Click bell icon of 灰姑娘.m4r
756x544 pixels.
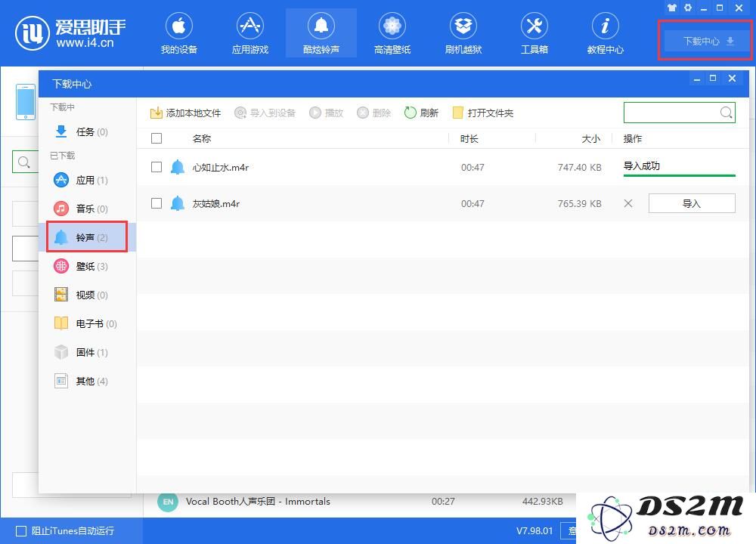(178, 202)
